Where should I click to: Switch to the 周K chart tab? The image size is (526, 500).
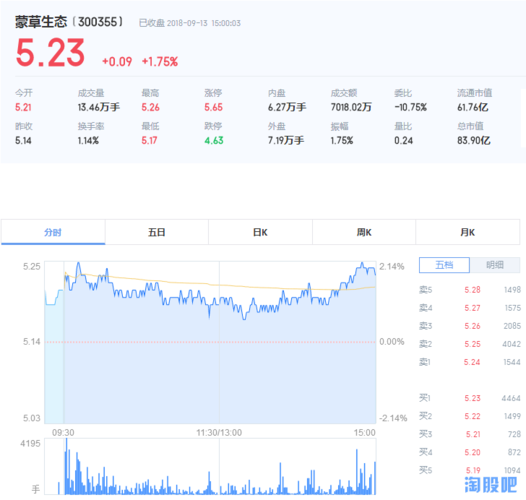(x=364, y=232)
